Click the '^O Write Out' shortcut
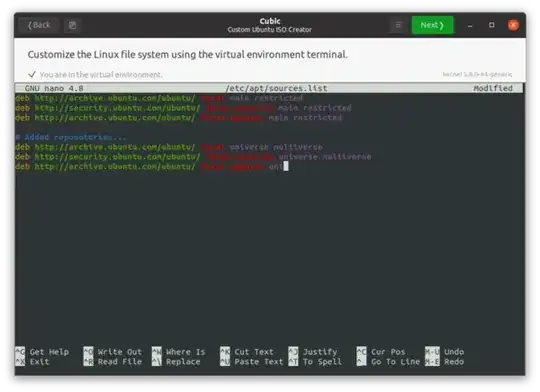The image size is (540, 392). tap(113, 352)
